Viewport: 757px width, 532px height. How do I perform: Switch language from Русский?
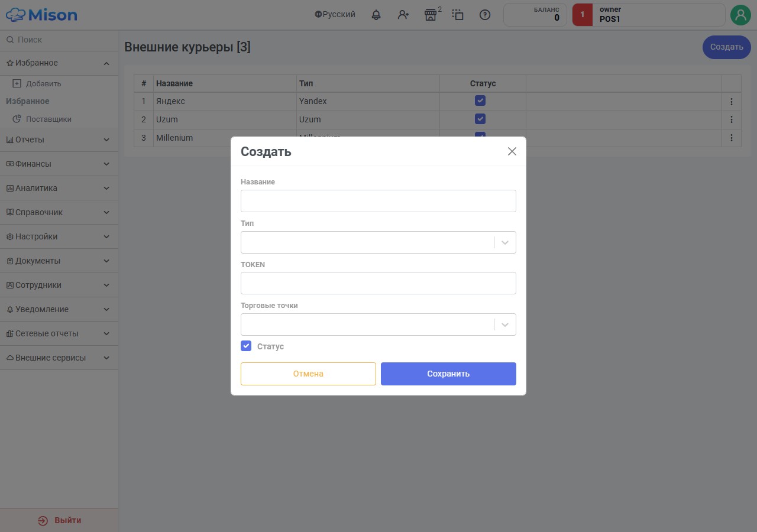click(335, 15)
